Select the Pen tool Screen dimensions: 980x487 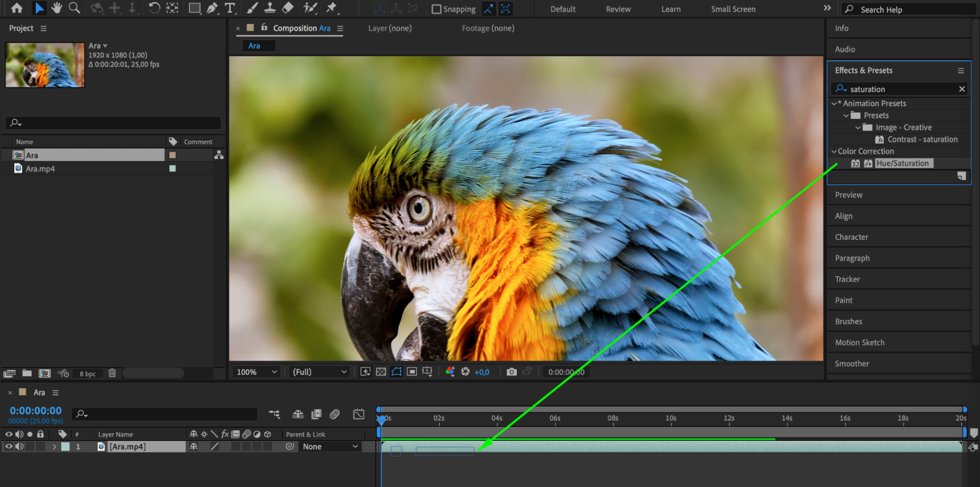point(212,8)
